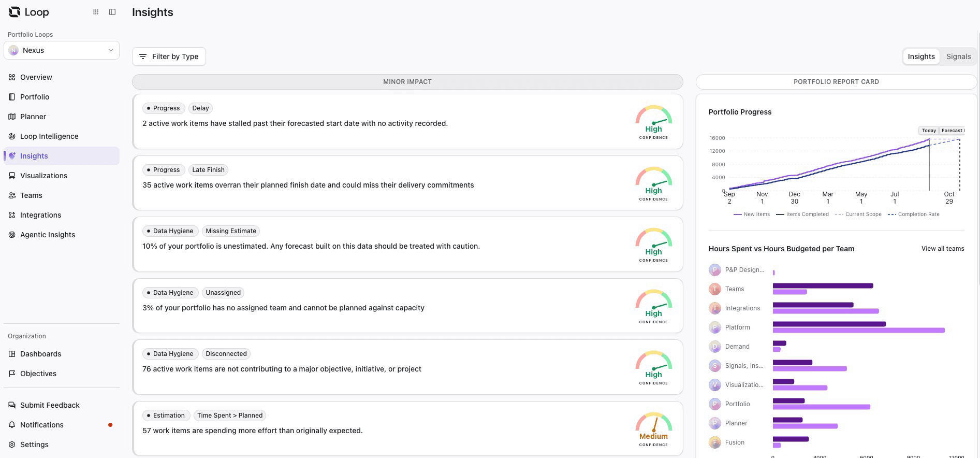The height and width of the screenshot is (458, 980).
Task: Click the Agentic Insights icon
Action: click(12, 235)
